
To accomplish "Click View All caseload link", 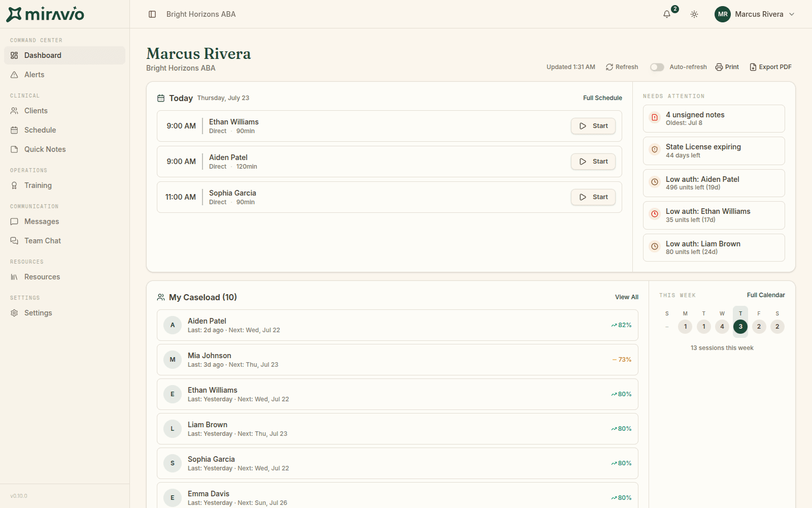I will coord(627,297).
